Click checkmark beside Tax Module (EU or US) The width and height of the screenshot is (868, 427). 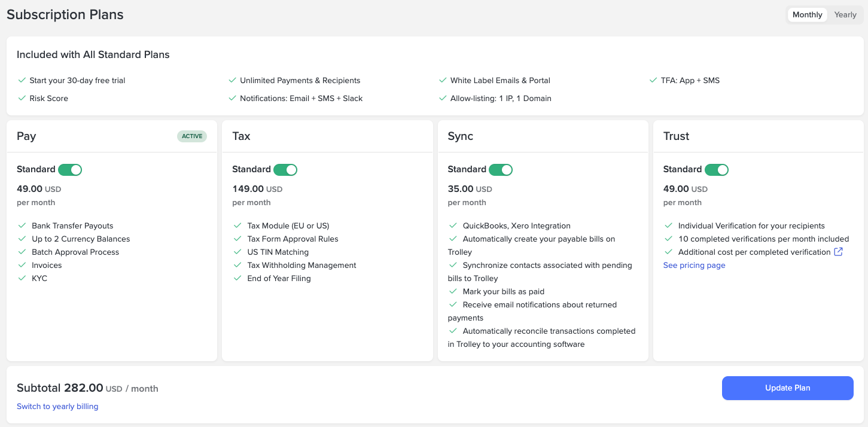click(x=237, y=225)
